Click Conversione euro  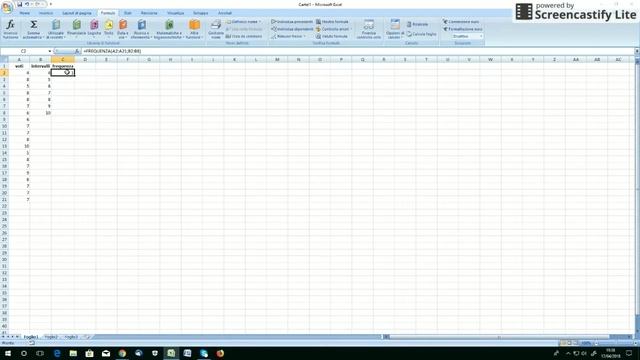pos(461,22)
